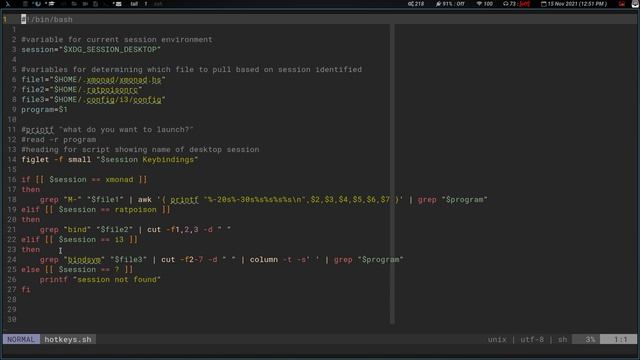
Task: Click the 'awk' command on line 18
Action: (144, 200)
